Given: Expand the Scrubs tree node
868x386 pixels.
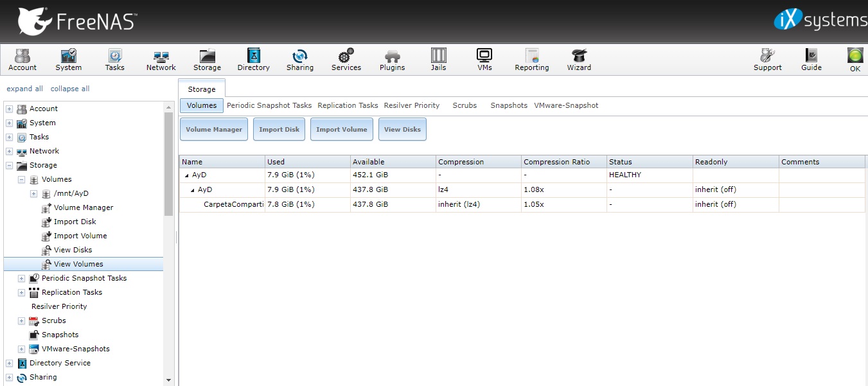Looking at the screenshot, I should pyautogui.click(x=21, y=320).
